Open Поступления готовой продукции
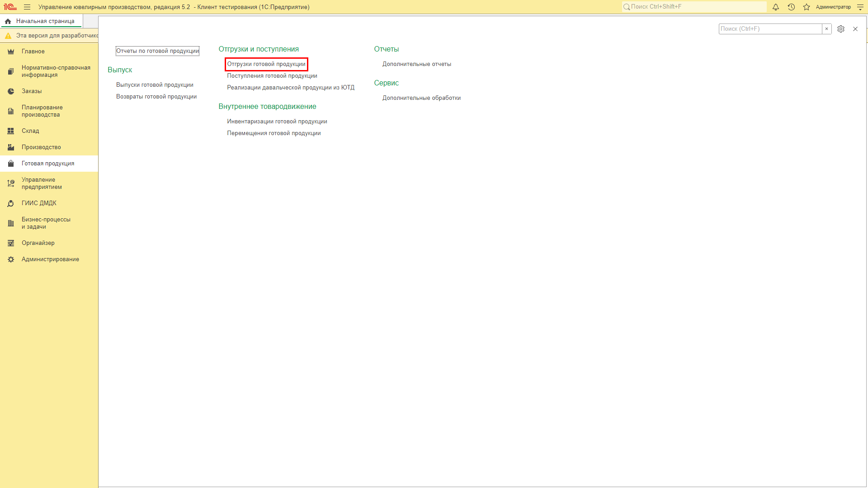868x488 pixels. tap(272, 76)
